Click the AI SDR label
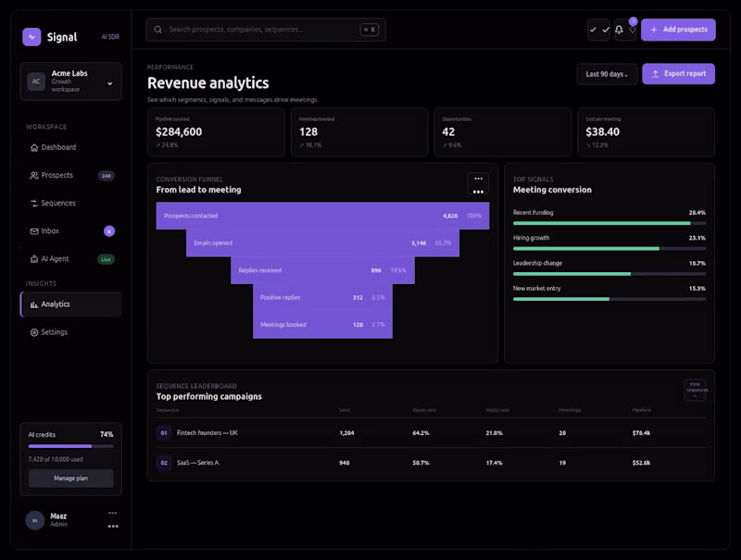The height and width of the screenshot is (560, 741). 110,37
